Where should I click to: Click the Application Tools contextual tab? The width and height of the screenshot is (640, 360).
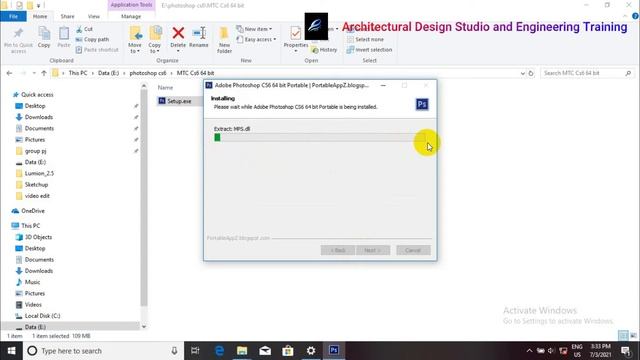tap(131, 5)
